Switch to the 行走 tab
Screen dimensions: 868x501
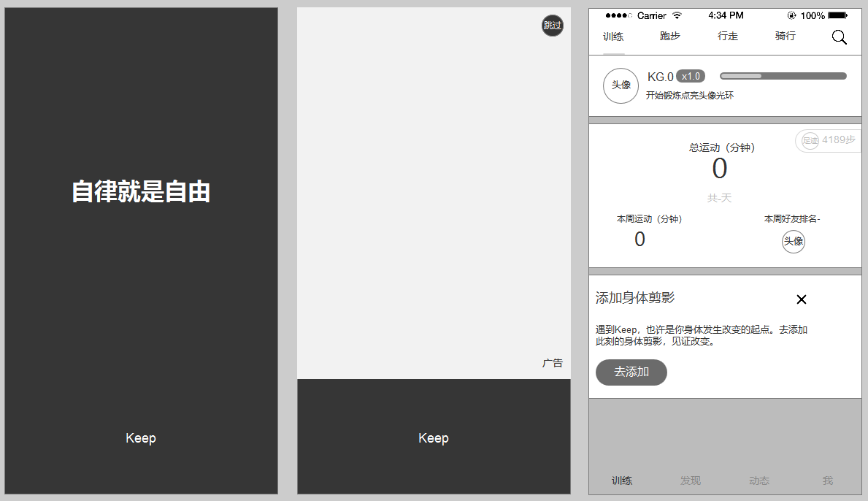(727, 37)
